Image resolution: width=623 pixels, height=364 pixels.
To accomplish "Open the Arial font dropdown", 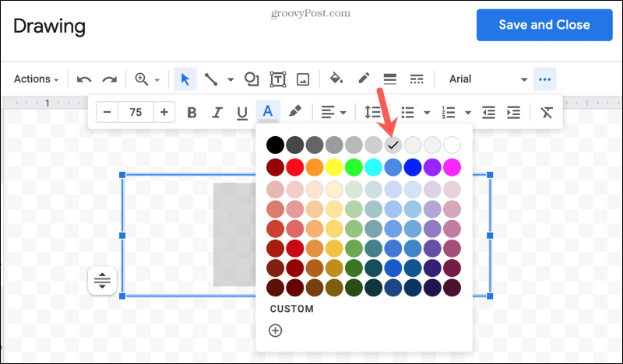I will 488,79.
